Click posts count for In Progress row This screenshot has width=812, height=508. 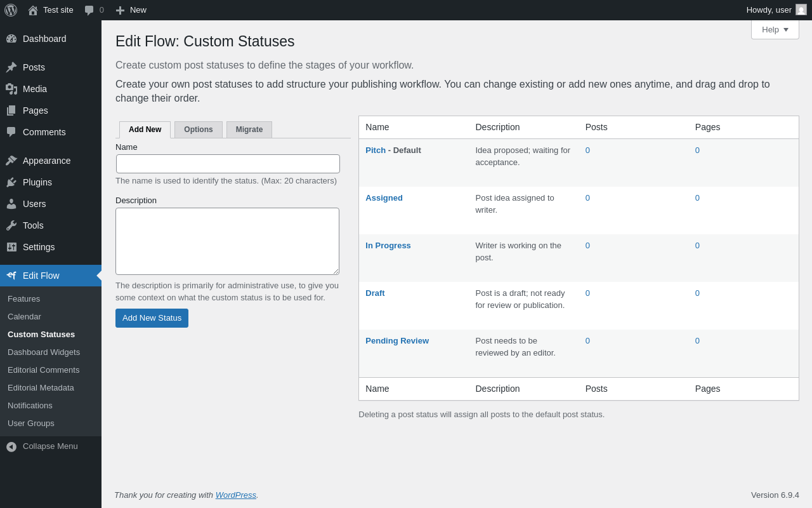[x=587, y=245]
